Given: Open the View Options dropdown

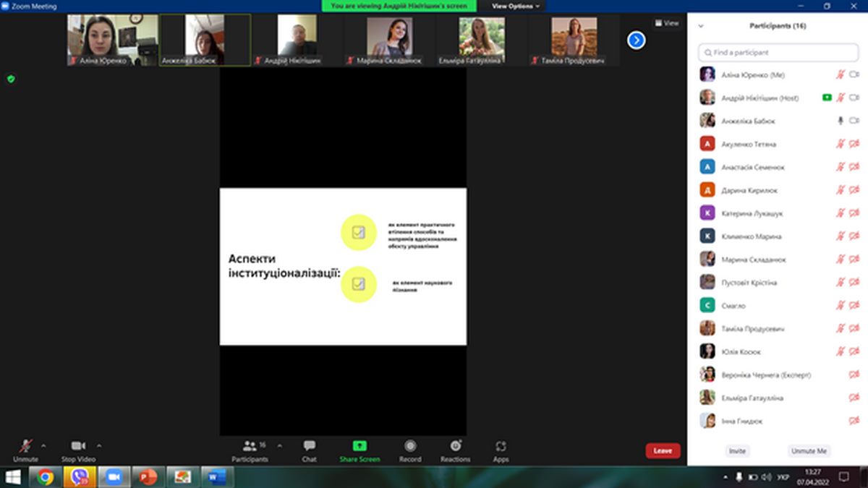Looking at the screenshot, I should [516, 6].
